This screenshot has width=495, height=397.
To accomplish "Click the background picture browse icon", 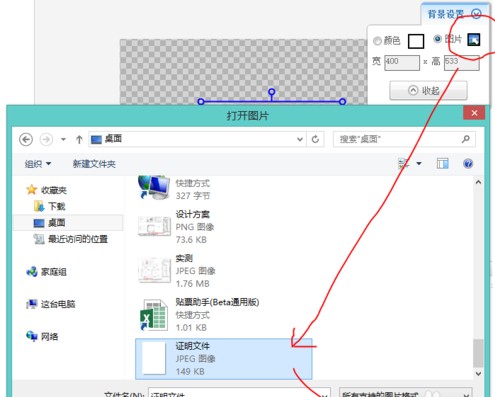I will pos(474,40).
